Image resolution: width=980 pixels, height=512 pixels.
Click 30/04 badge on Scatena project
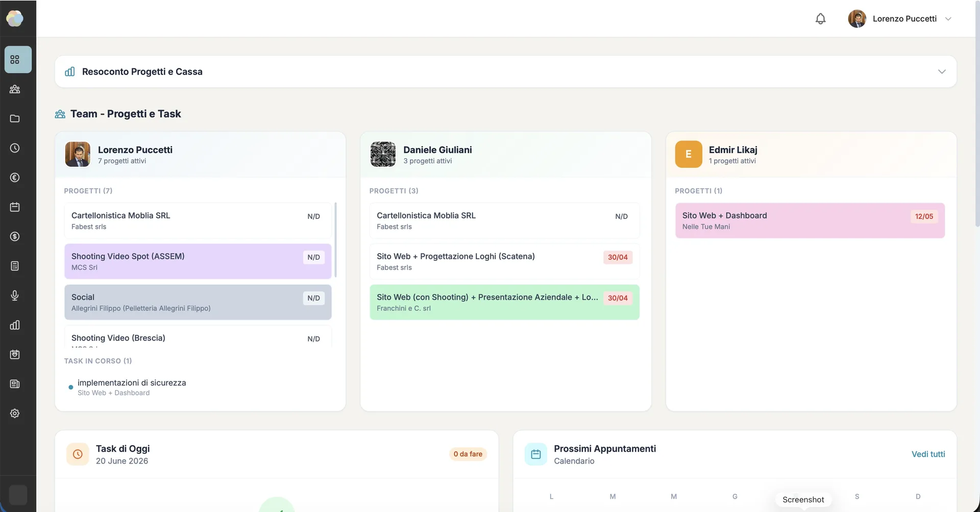coord(618,257)
